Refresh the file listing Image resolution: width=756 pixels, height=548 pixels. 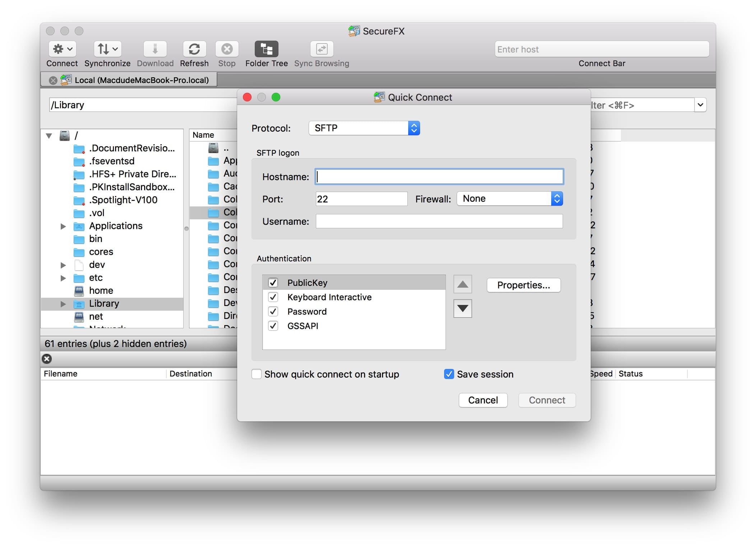point(194,49)
